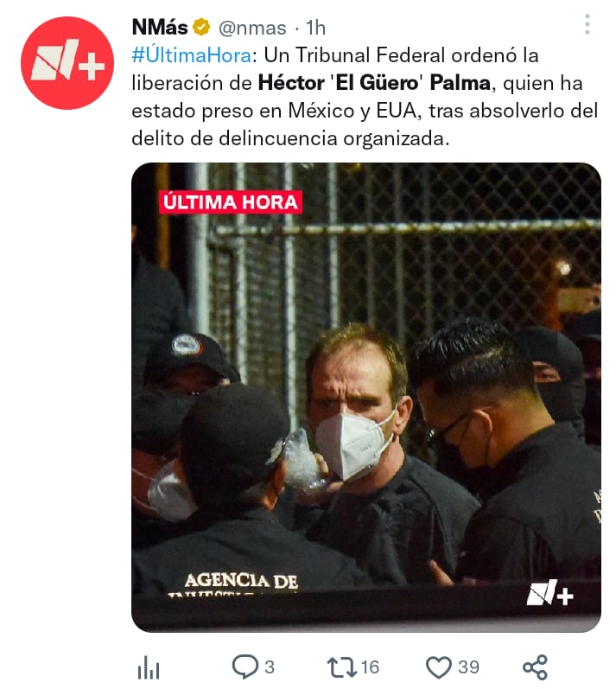Click the ÚLTIMA HORA red banner on image

231,202
